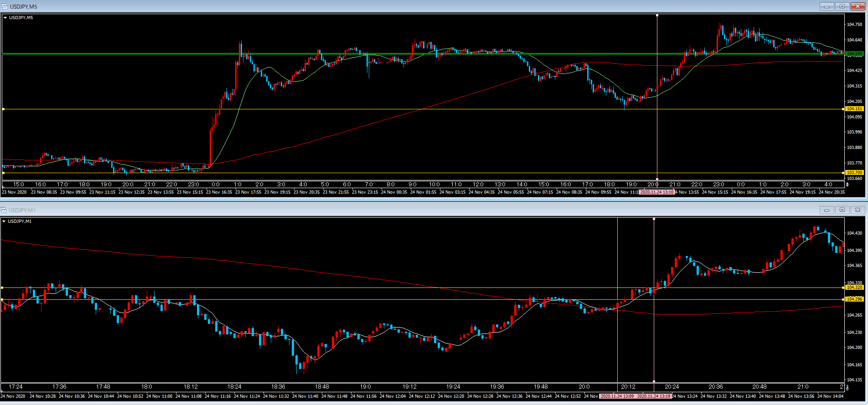
Task: Click the USDJPY,M5 window title icon
Action: pyautogui.click(x=5, y=6)
